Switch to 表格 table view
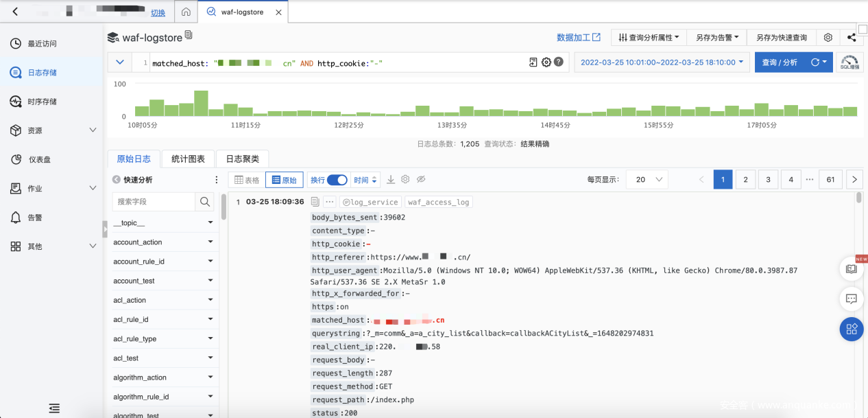 (247, 180)
